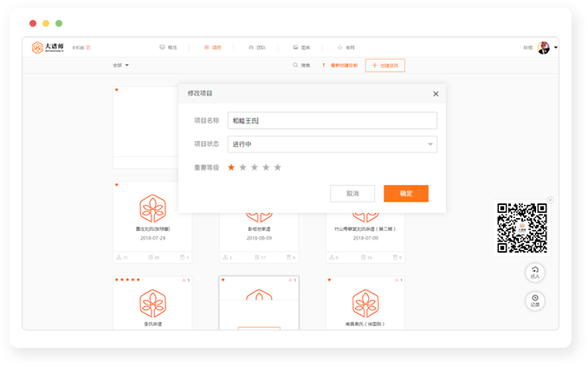The width and height of the screenshot is (588, 366).
Task: Click the orange 确定 button
Action: pyautogui.click(x=405, y=194)
